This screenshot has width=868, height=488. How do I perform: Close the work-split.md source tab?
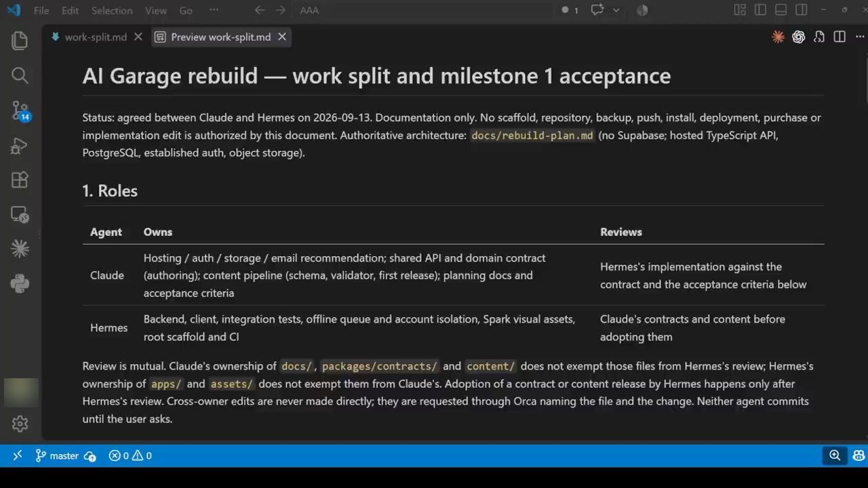click(138, 37)
